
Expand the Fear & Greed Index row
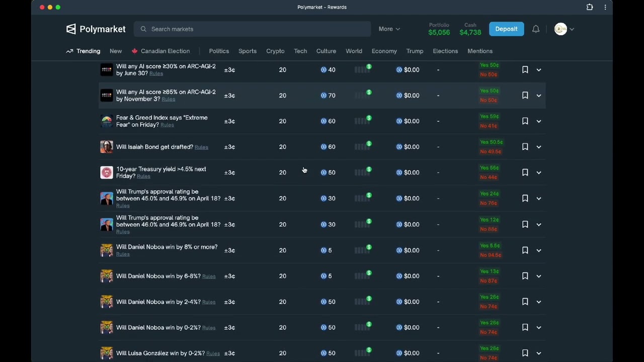539,121
